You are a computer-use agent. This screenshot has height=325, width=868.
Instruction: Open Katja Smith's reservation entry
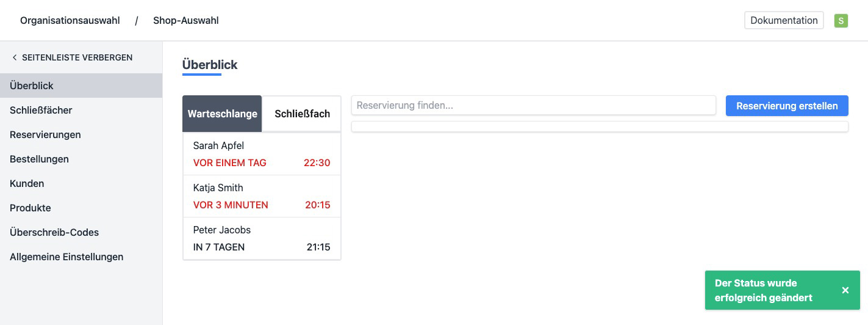pyautogui.click(x=262, y=196)
